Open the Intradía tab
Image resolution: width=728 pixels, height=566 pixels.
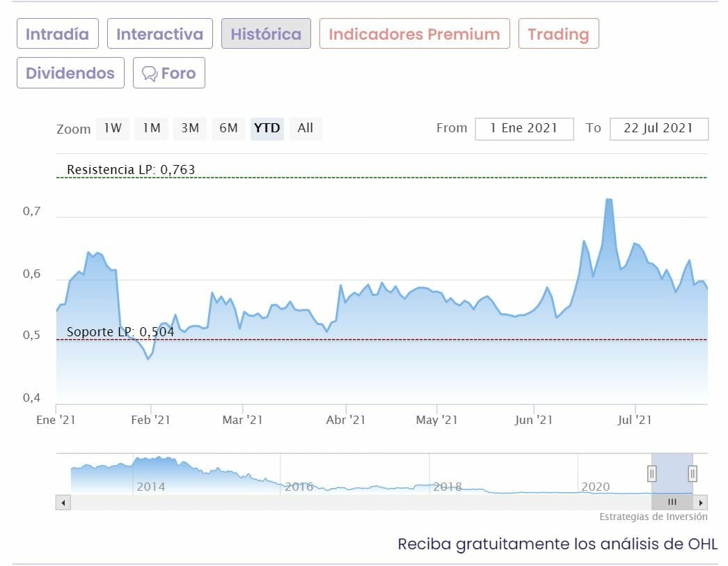click(58, 33)
